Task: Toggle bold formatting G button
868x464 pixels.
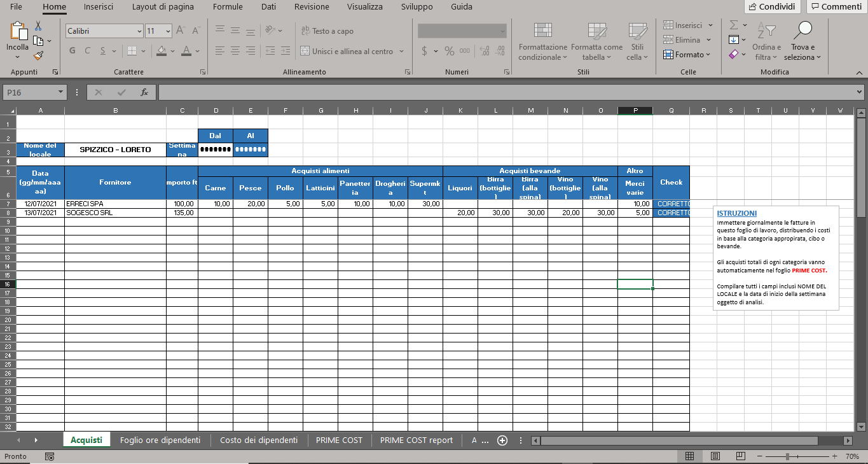Action: 72,51
